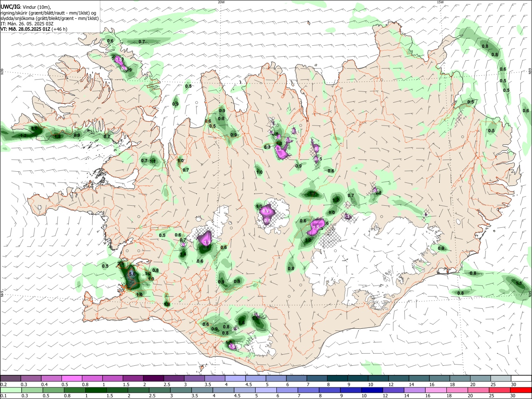The height and width of the screenshot is (399, 532).
Task: Click the 5.0 precipitation value in the southwest
Action: tap(132, 274)
